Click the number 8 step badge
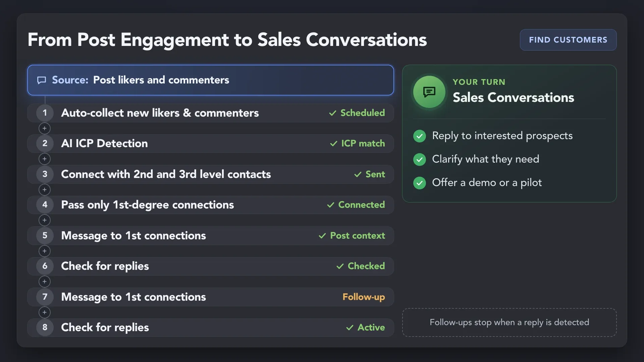 (45, 327)
